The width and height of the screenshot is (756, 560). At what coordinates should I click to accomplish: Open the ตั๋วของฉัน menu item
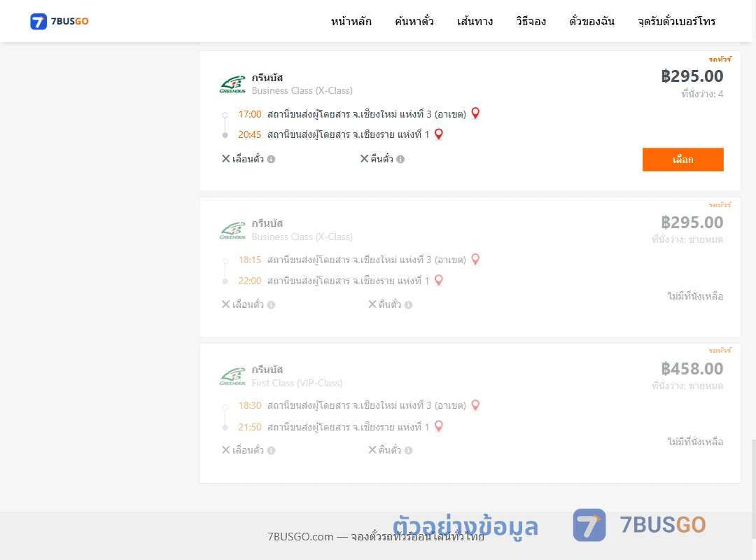(591, 21)
